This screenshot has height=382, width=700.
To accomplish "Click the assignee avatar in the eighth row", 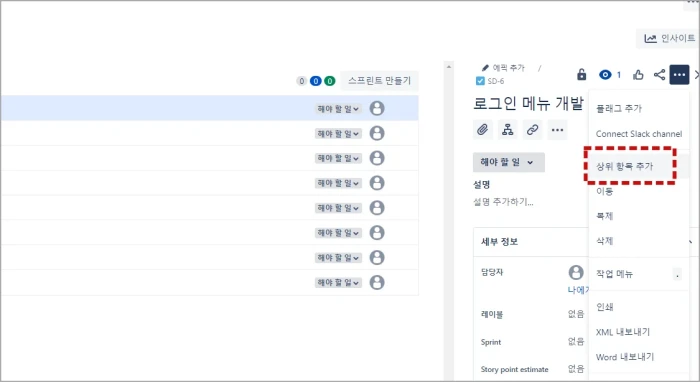I will [x=377, y=282].
